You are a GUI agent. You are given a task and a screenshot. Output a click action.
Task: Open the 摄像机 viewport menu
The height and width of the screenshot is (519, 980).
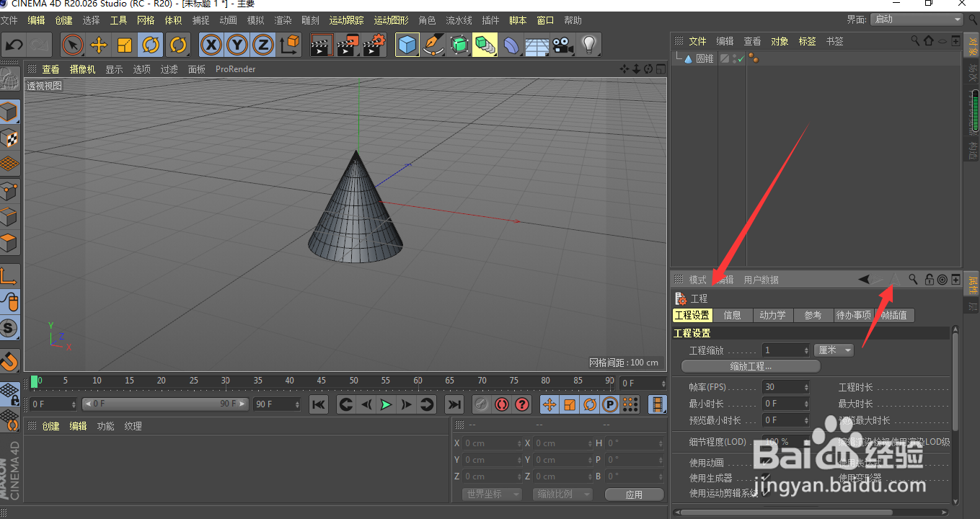tap(82, 69)
